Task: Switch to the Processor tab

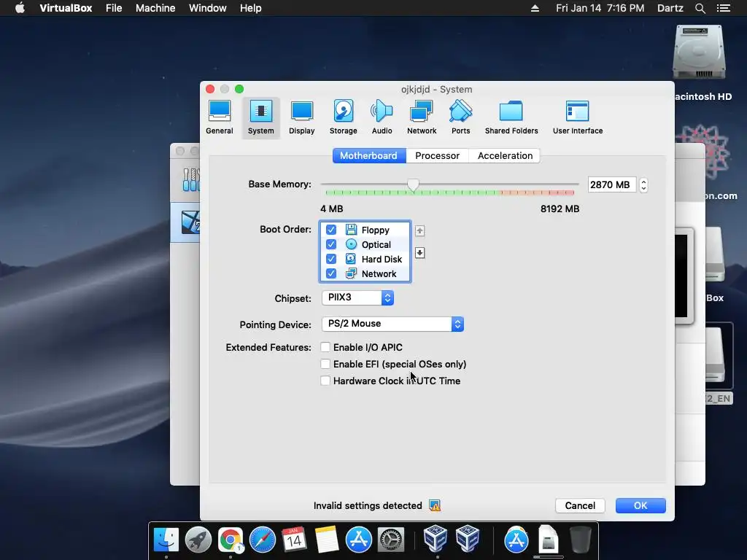Action: pos(438,156)
